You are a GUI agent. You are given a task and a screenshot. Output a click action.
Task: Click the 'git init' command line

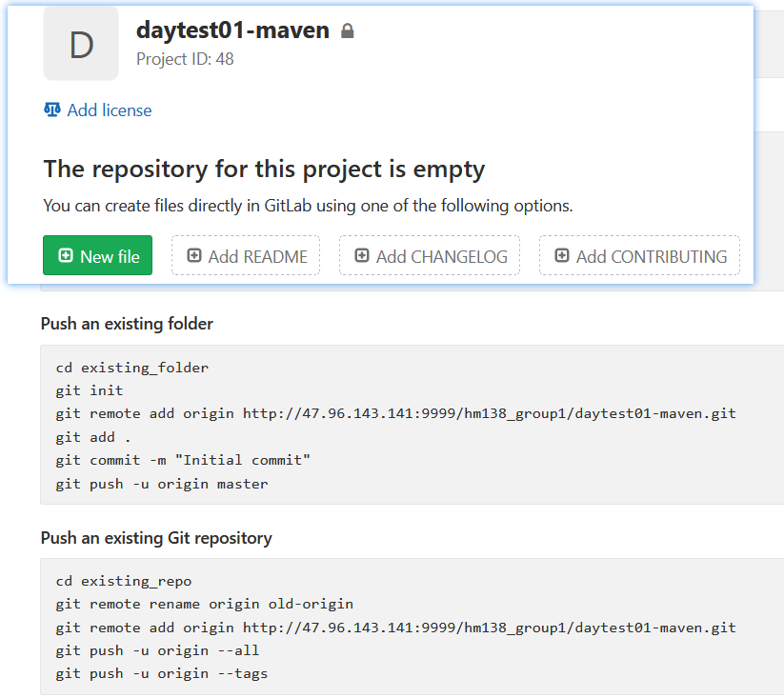pyautogui.click(x=90, y=390)
